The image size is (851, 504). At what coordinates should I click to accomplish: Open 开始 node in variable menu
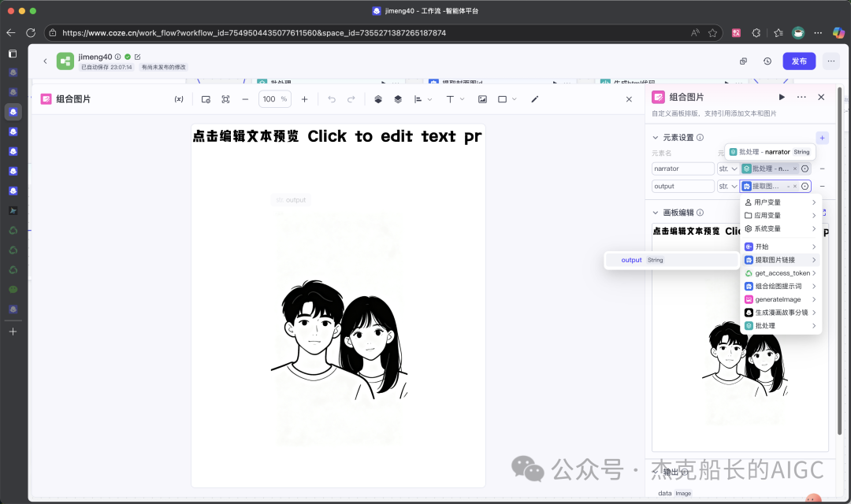(781, 246)
